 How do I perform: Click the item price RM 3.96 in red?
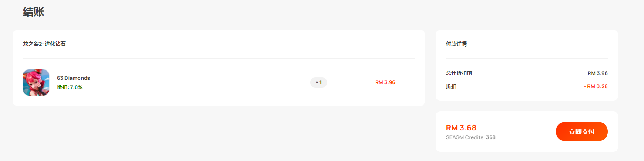pos(385,82)
